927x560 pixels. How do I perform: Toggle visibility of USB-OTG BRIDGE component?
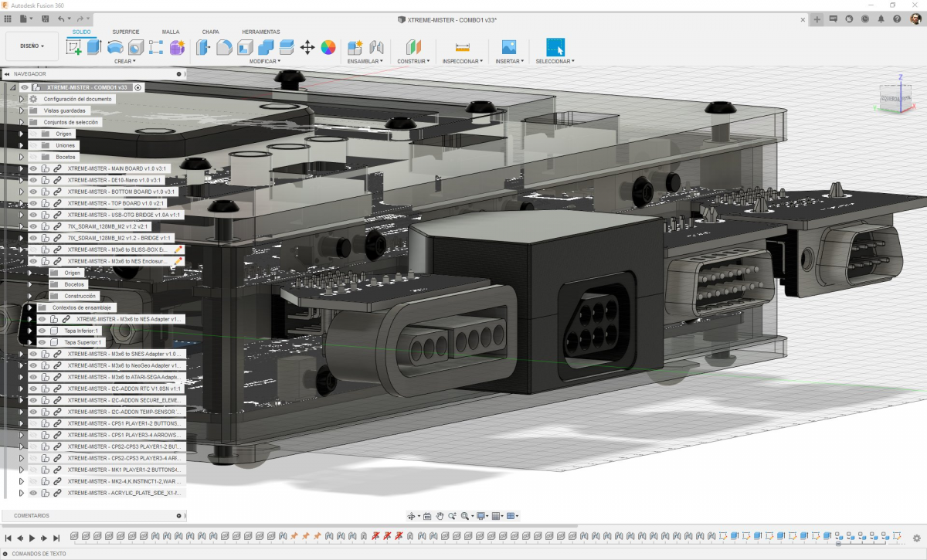click(33, 215)
